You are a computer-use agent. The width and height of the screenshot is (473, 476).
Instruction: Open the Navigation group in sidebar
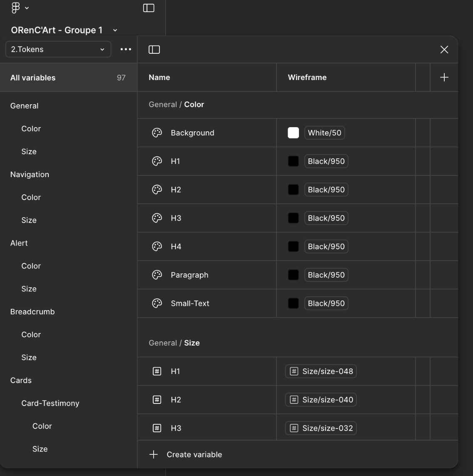(x=30, y=174)
